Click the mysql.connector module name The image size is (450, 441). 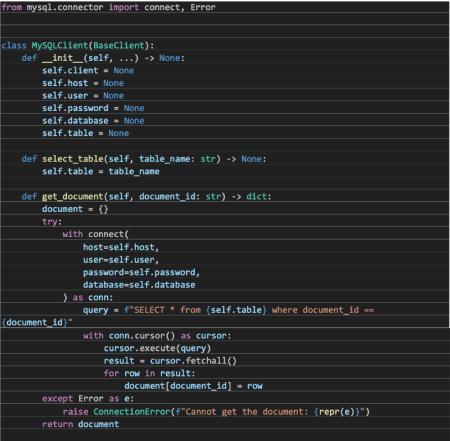click(x=65, y=7)
